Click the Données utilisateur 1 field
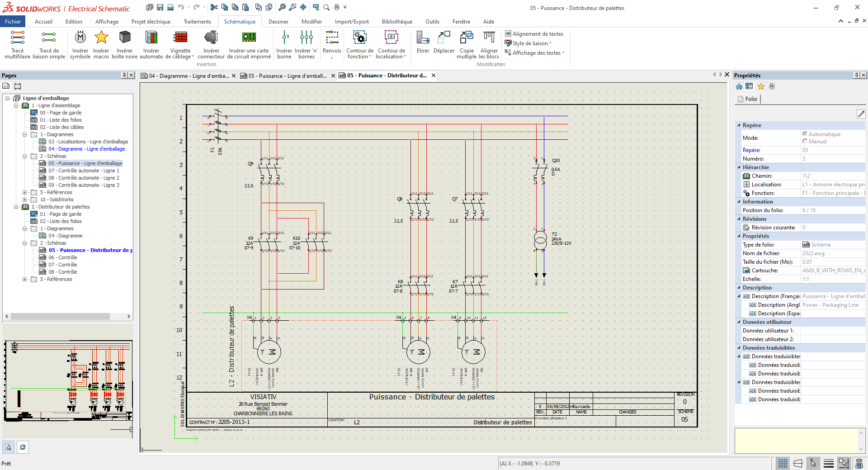This screenshot has height=470, width=868. pyautogui.click(x=833, y=331)
